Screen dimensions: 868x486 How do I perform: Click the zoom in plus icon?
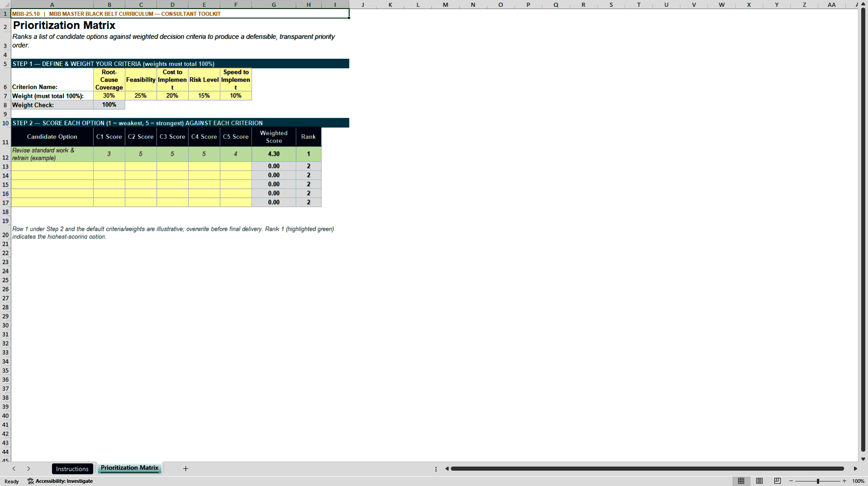(x=844, y=481)
